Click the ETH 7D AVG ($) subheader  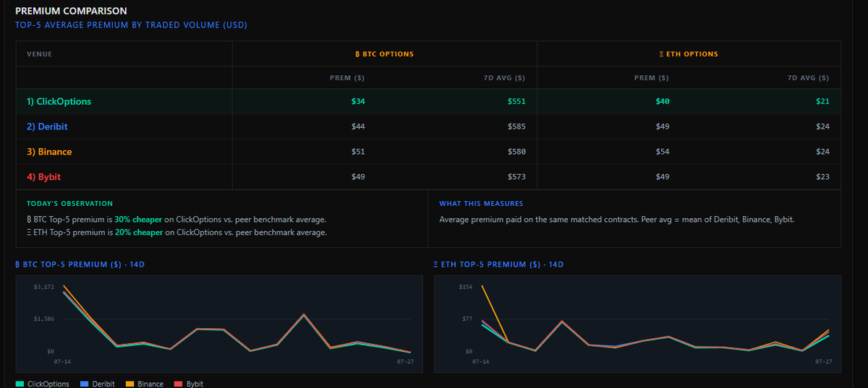point(809,78)
